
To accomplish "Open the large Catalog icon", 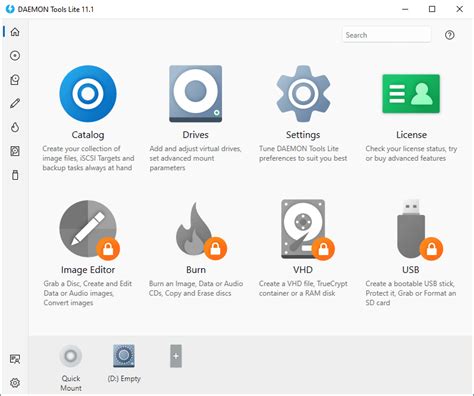I will (x=88, y=94).
